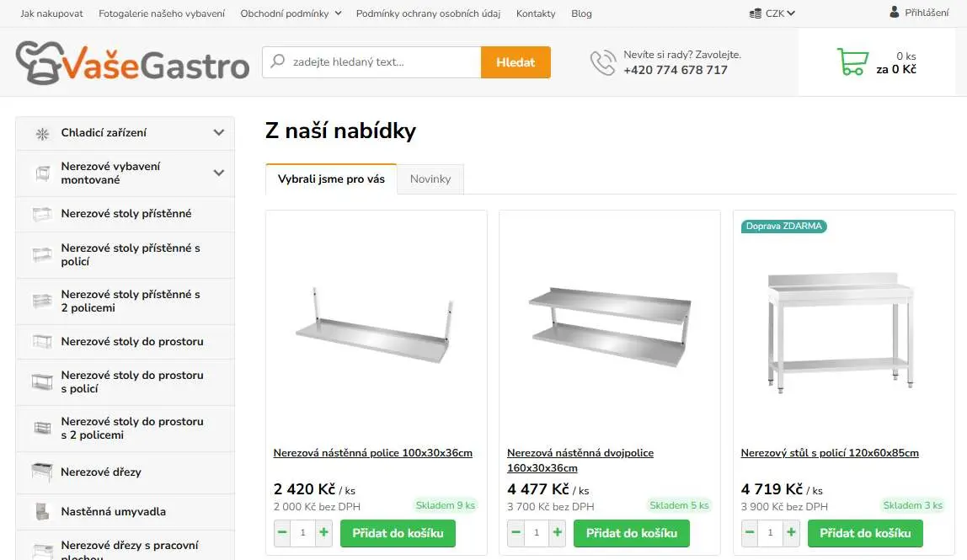Open the Kontakty page
This screenshot has width=967, height=560.
[536, 13]
